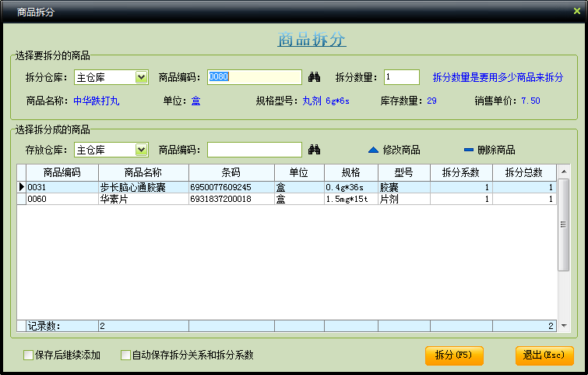This screenshot has width=588, height=375.
Task: Click the 条码 column header
Action: tap(231, 172)
